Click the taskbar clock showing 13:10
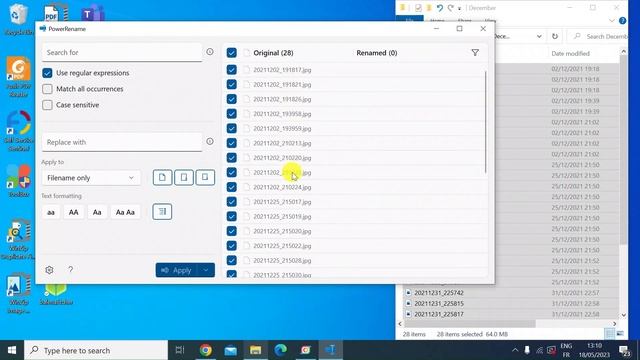The image size is (640, 360). 594,350
